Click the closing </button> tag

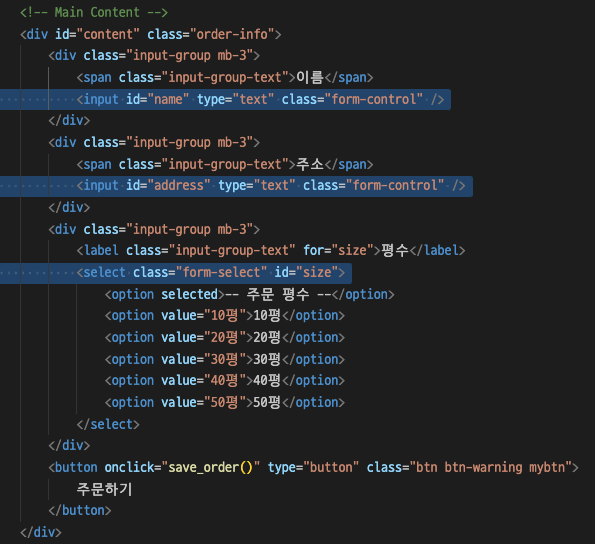pyautogui.click(x=80, y=511)
